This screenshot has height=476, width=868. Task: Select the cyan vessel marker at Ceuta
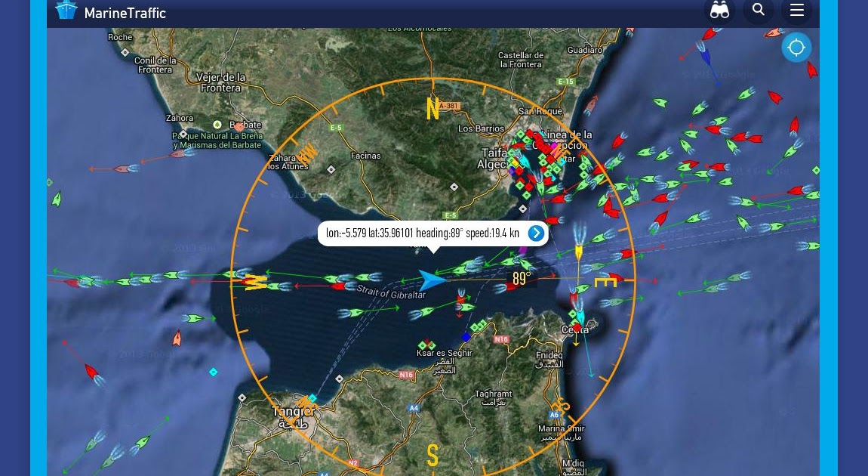(x=580, y=317)
